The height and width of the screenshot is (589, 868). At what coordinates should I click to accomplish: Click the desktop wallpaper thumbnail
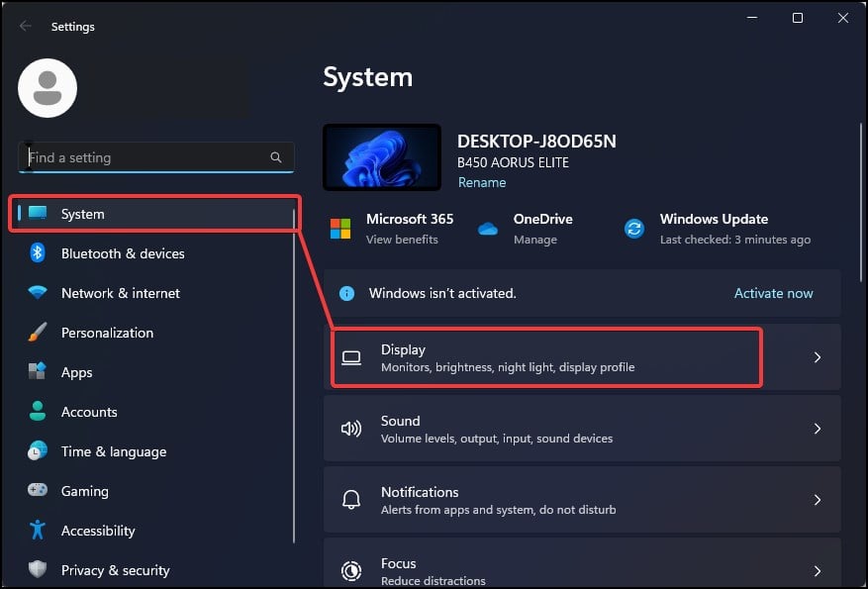point(382,157)
